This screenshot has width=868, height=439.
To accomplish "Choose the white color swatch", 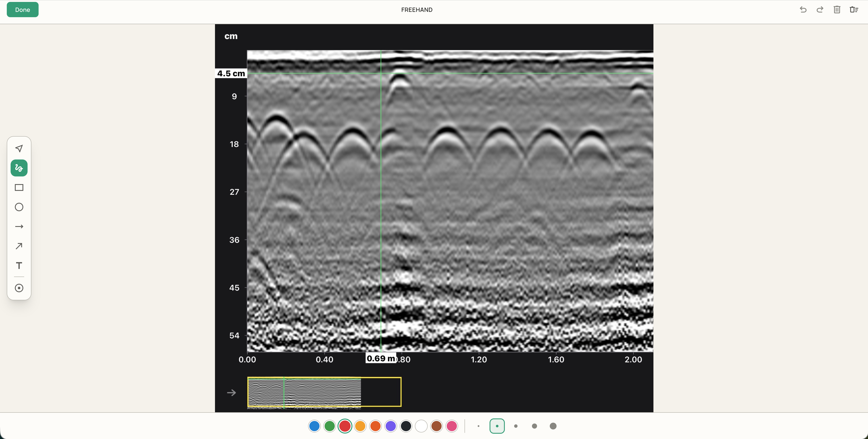I will pyautogui.click(x=421, y=426).
